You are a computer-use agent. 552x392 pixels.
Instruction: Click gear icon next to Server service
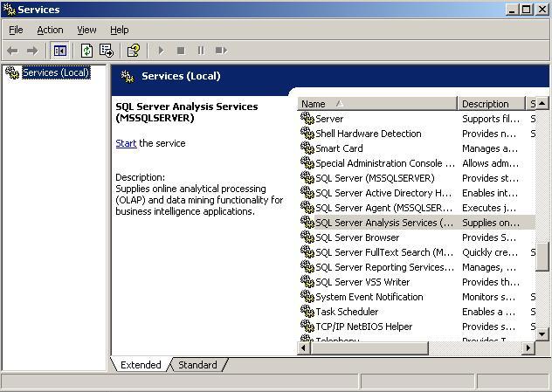coord(307,118)
